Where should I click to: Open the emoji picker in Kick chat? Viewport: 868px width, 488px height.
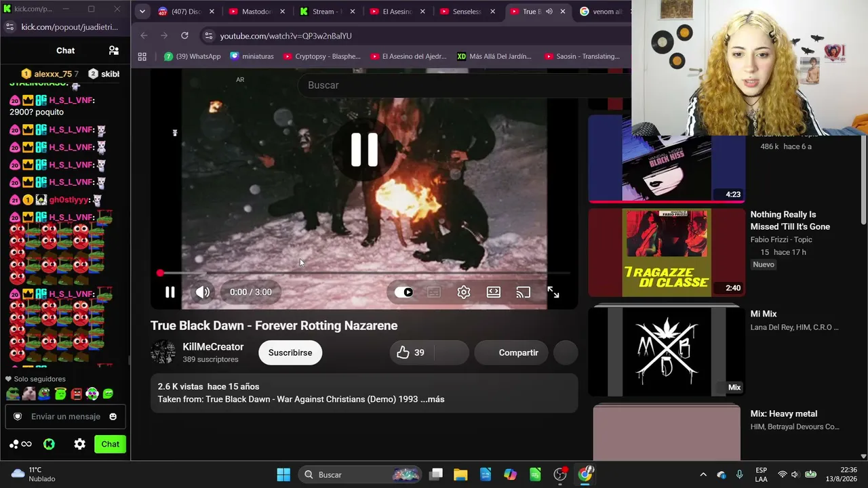click(113, 417)
